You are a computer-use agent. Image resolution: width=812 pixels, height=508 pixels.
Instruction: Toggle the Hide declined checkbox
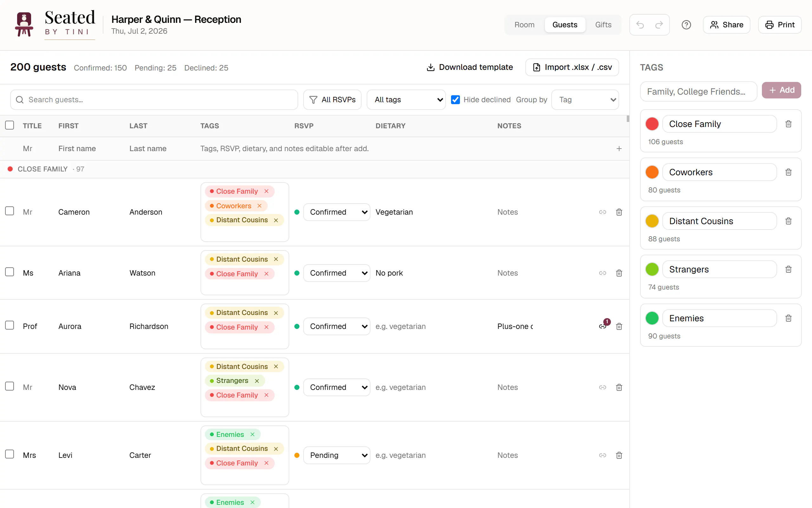pos(455,100)
